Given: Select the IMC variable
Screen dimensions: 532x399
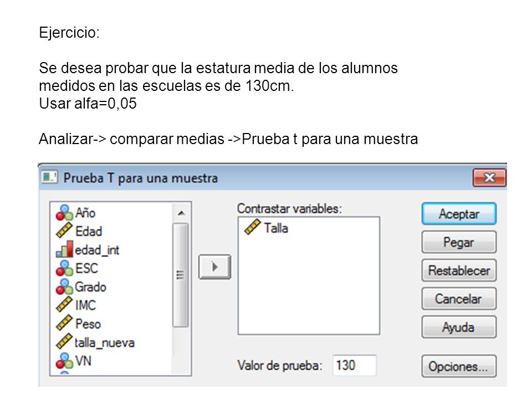Looking at the screenshot, I should 85,305.
